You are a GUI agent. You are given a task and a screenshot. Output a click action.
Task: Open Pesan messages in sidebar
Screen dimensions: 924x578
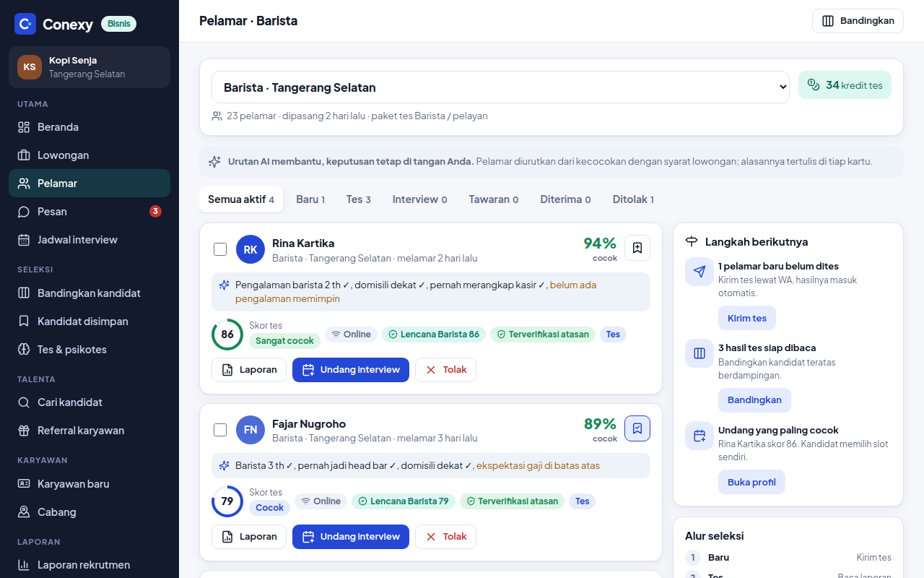[x=90, y=212]
